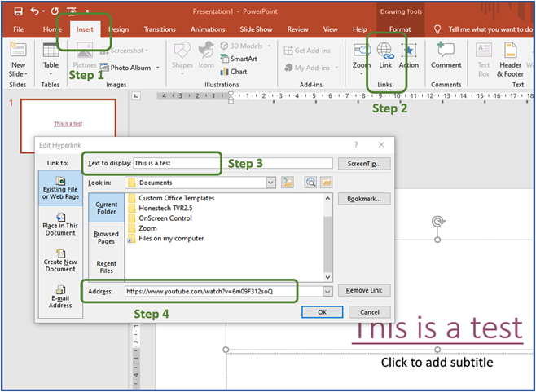The width and height of the screenshot is (536, 392).
Task: Cancel the Edit Hyperlink dialog
Action: 370,312
